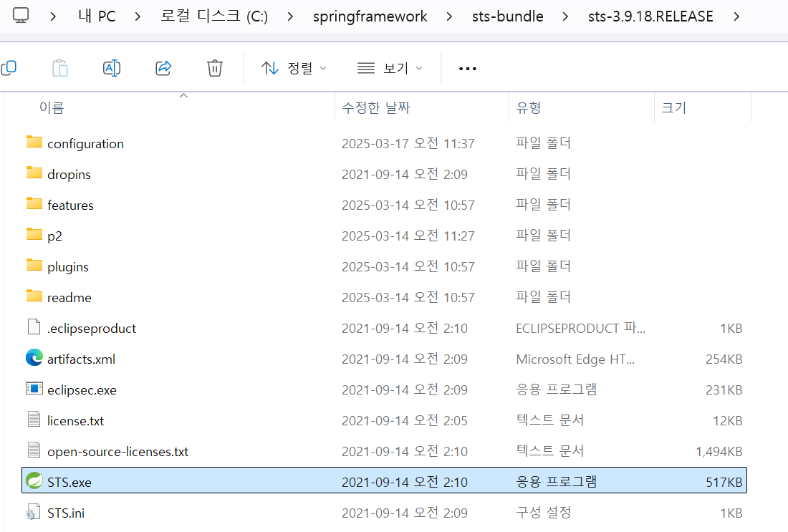Image resolution: width=788 pixels, height=532 pixels.
Task: Sort by 이름 column header
Action: pos(52,107)
